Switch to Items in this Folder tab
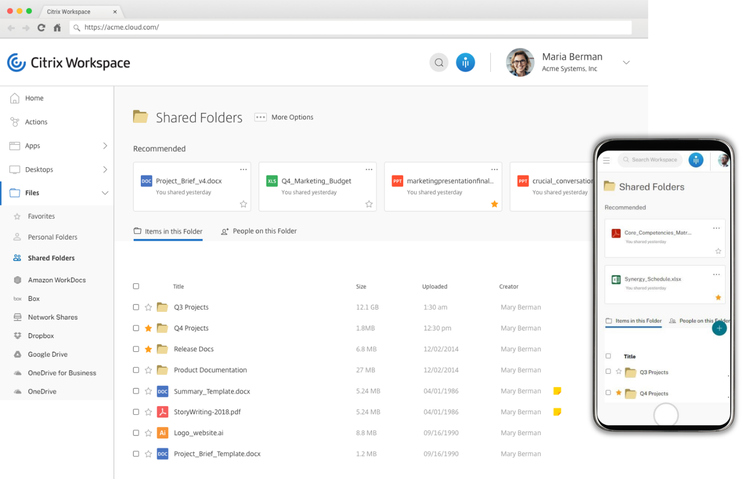 pos(168,232)
